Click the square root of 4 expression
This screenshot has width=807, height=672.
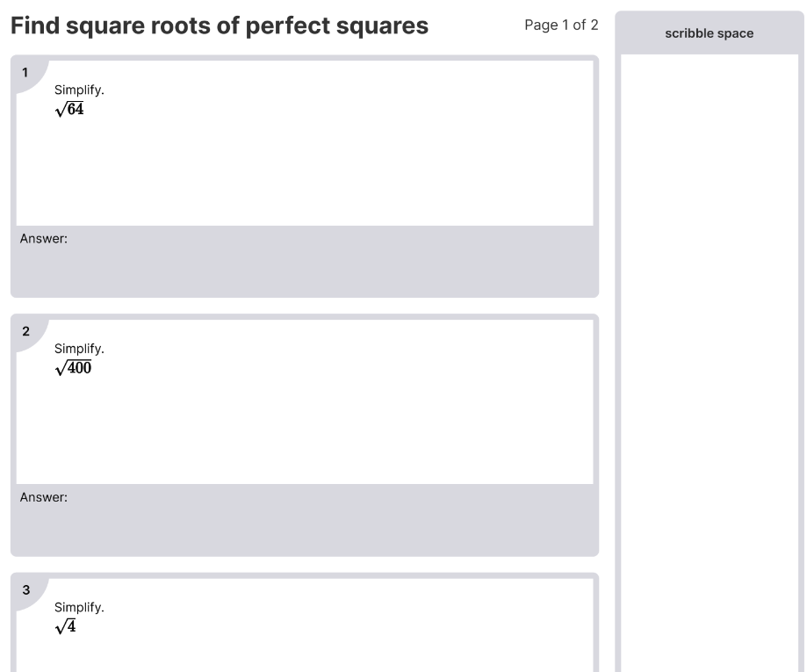coord(65,626)
